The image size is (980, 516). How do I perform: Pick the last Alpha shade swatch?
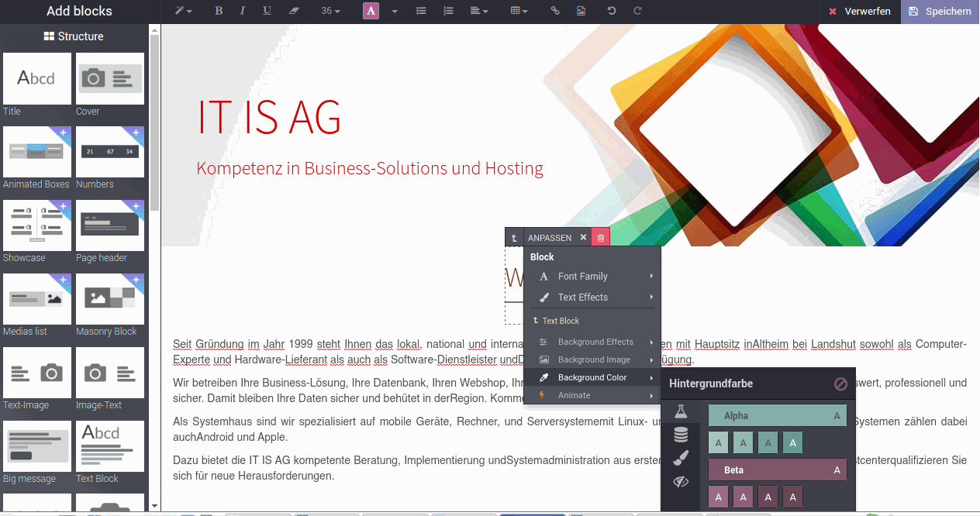pyautogui.click(x=792, y=443)
